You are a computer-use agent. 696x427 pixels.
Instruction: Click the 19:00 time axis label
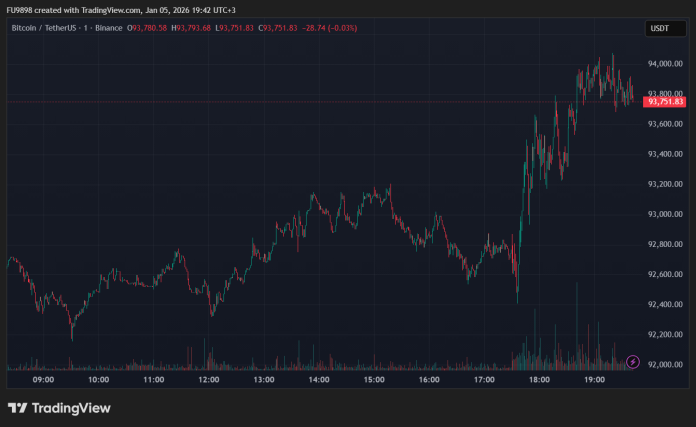pos(593,380)
